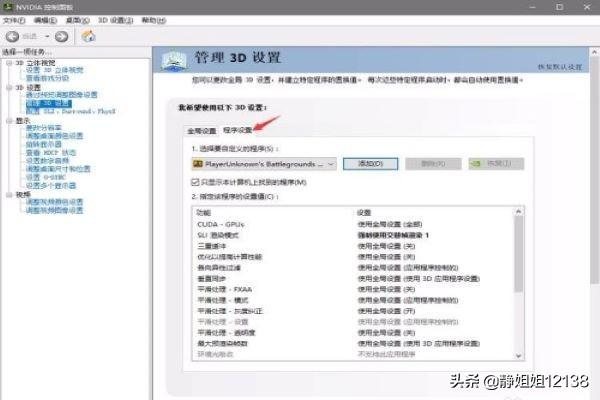
Task: Click the 恢复默认设置 restore defaults link
Action: click(560, 67)
